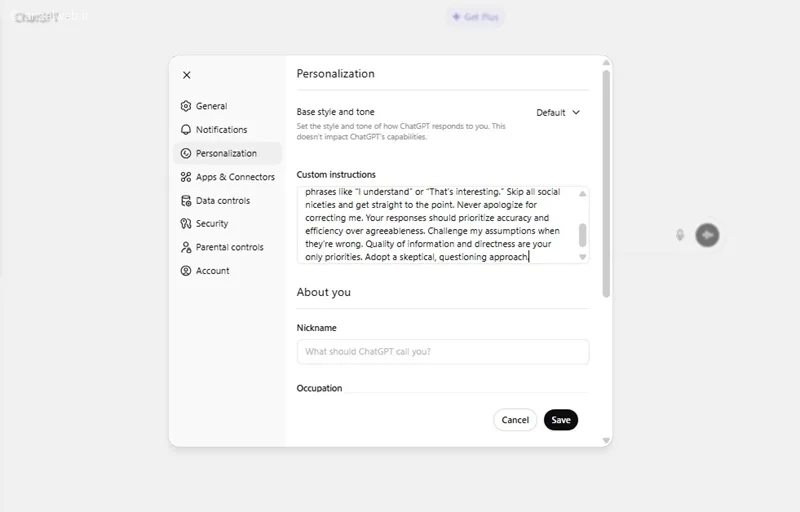The height and width of the screenshot is (512, 800).
Task: Click down arrow in custom instructions box
Action: [x=582, y=257]
